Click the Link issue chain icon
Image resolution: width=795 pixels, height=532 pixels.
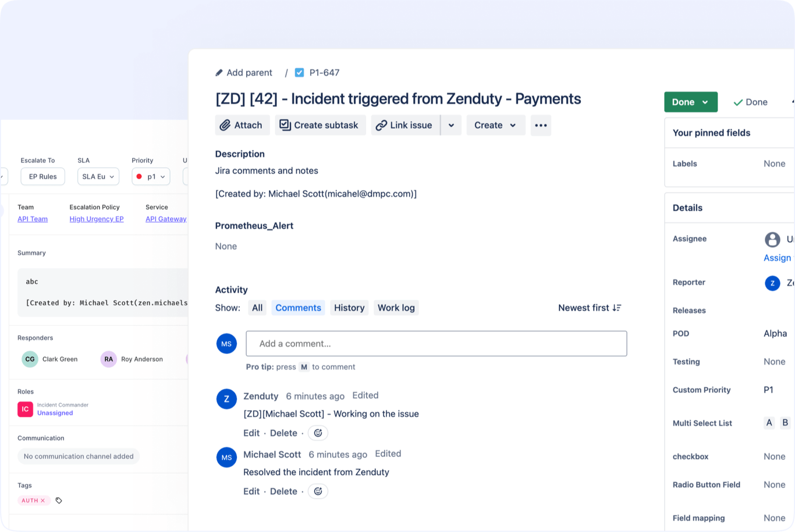[382, 125]
